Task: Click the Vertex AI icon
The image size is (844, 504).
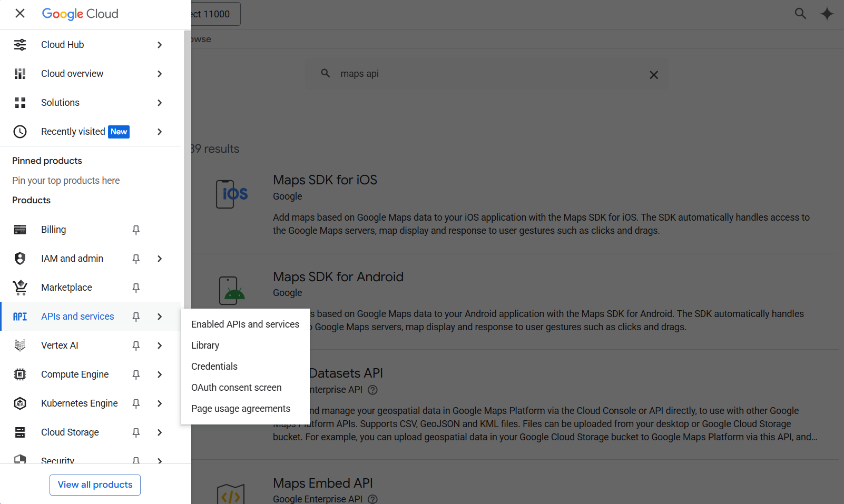Action: pos(20,345)
